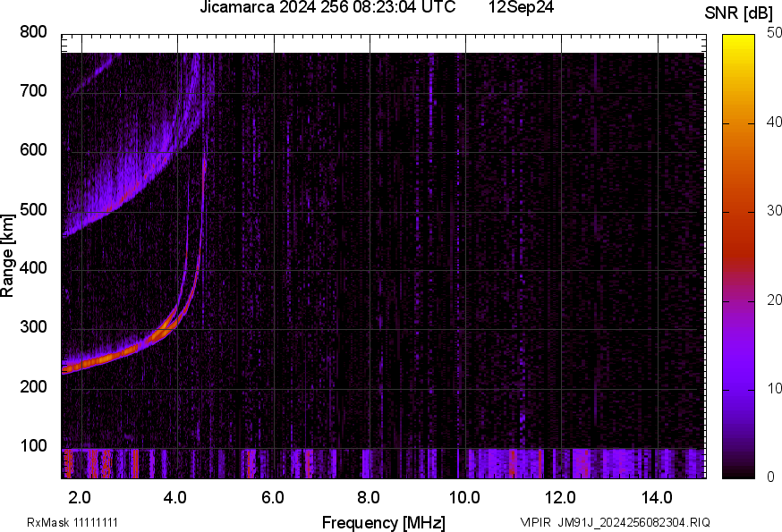Click the orange colorbar region near 40
The image size is (782, 532).
[738, 125]
